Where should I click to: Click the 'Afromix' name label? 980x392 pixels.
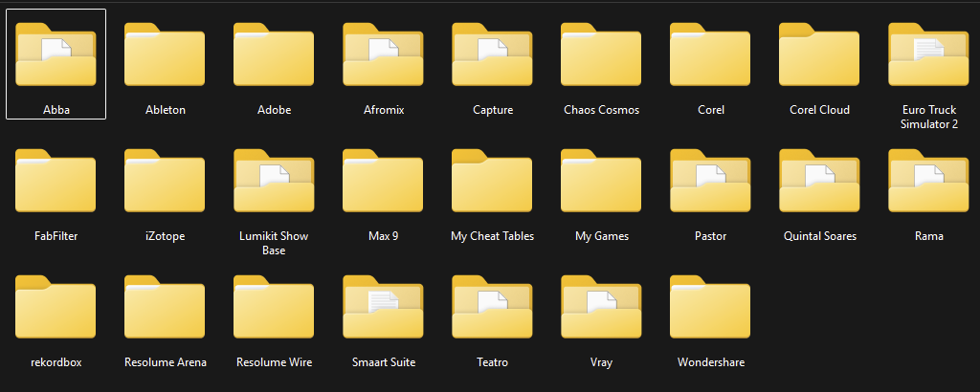click(x=384, y=110)
